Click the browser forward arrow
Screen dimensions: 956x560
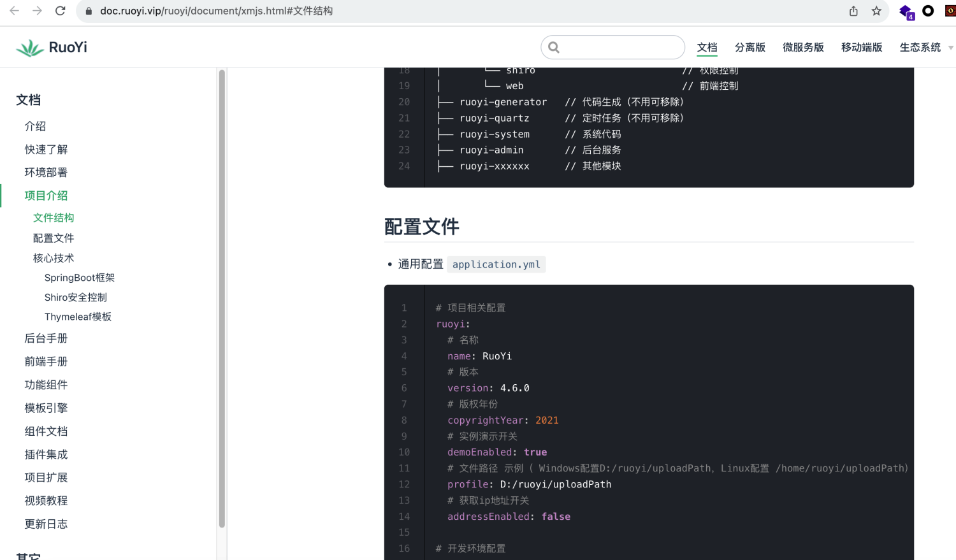pyautogui.click(x=37, y=11)
